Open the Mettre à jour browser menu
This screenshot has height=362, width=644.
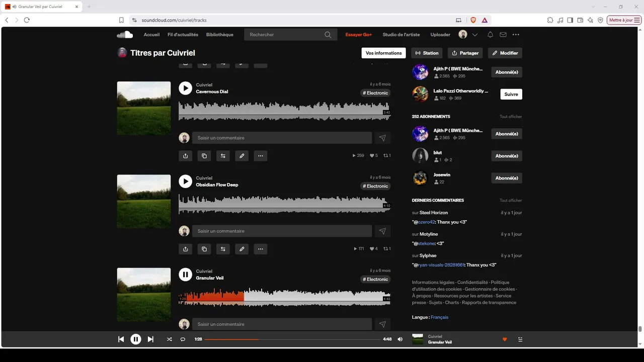pyautogui.click(x=624, y=20)
